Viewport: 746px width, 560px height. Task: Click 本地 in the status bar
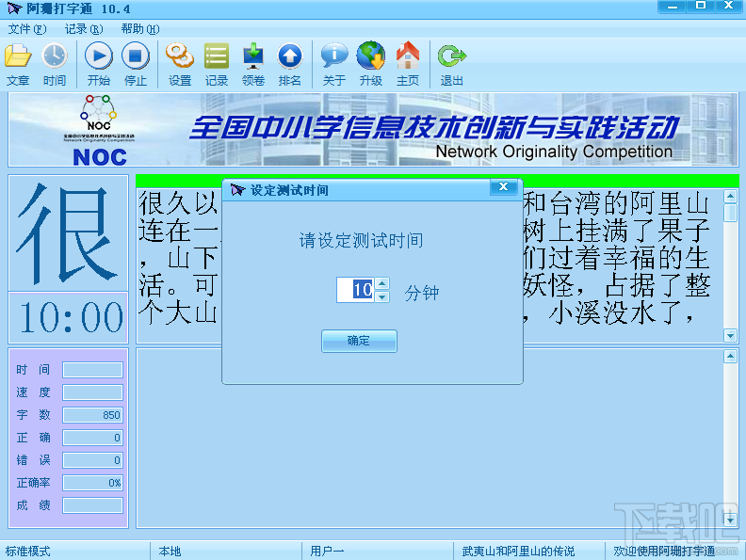[x=170, y=552]
